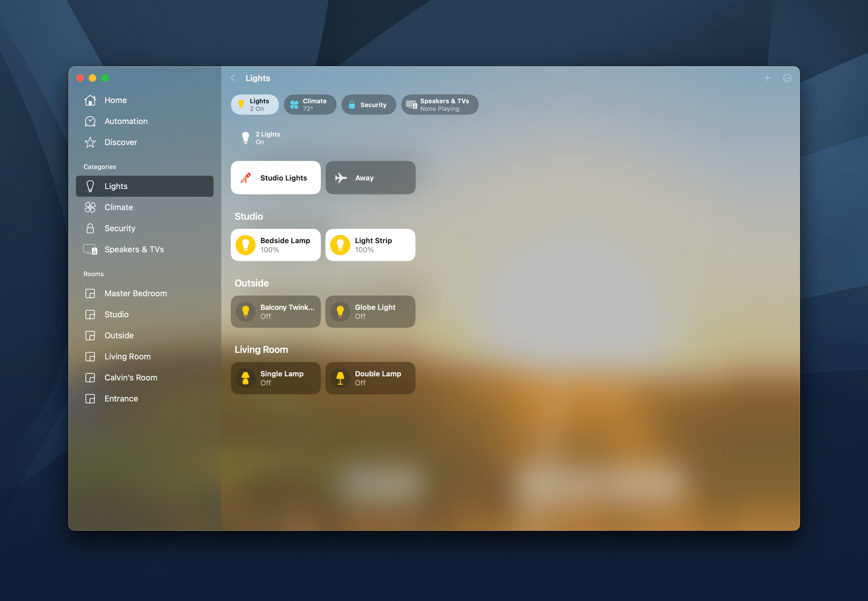
Task: Click the Home navigation icon
Action: 91,100
